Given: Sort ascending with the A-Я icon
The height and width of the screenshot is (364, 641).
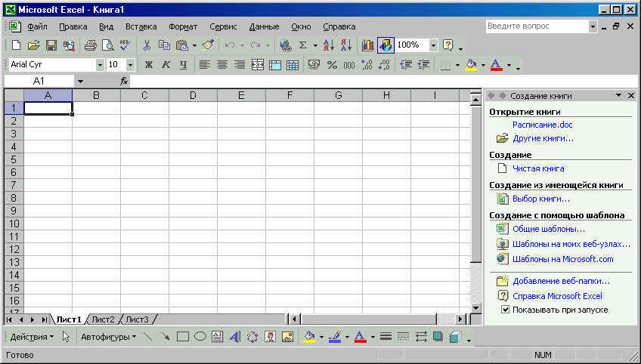Looking at the screenshot, I should 329,45.
